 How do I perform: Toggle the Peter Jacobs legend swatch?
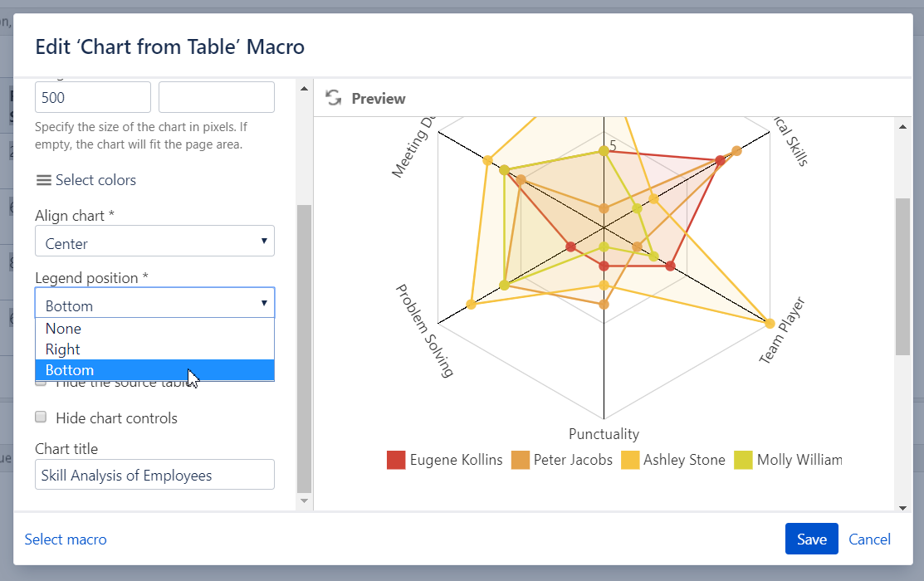[x=521, y=460]
